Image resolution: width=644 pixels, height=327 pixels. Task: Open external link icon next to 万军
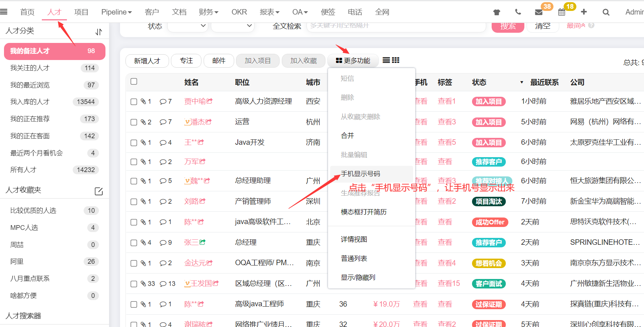pyautogui.click(x=203, y=161)
